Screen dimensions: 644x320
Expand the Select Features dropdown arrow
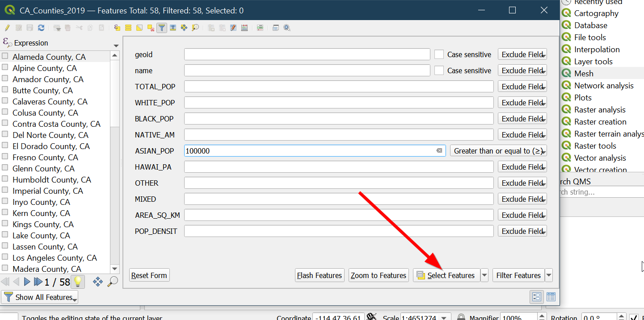pyautogui.click(x=484, y=275)
